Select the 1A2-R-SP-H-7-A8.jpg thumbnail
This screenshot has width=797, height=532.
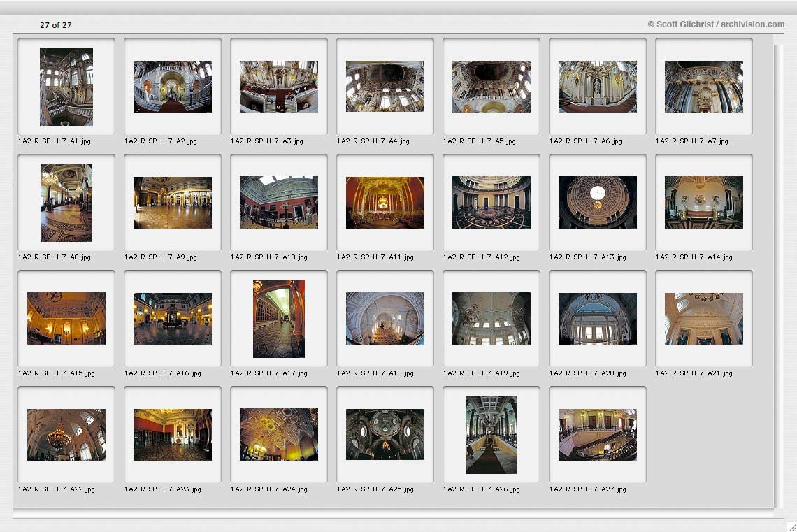pos(66,202)
